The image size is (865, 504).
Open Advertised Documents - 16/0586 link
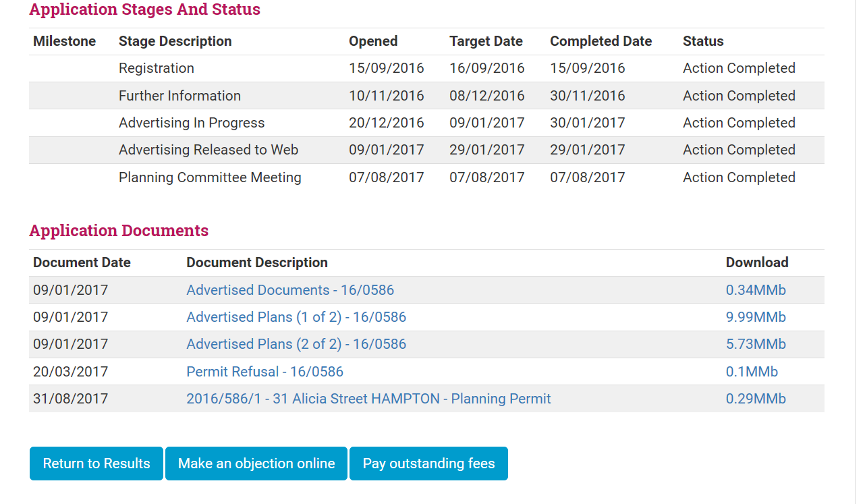290,290
